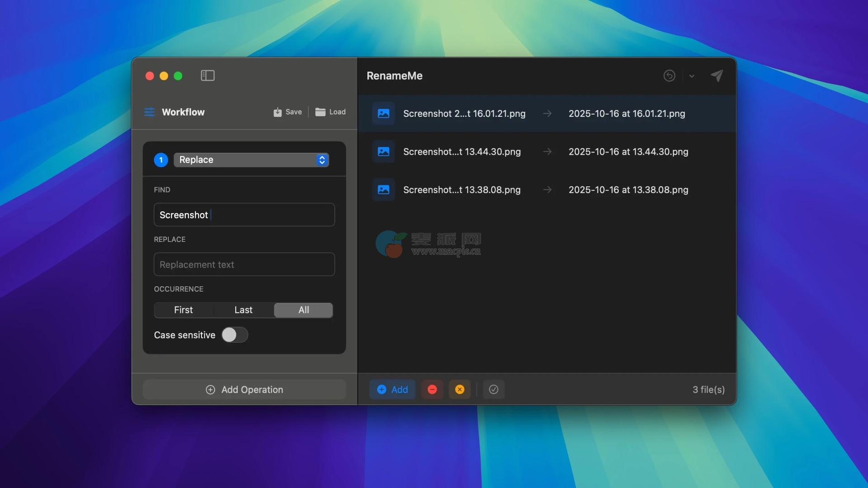The width and height of the screenshot is (868, 488).
Task: Load a saved workflow
Action: [330, 112]
